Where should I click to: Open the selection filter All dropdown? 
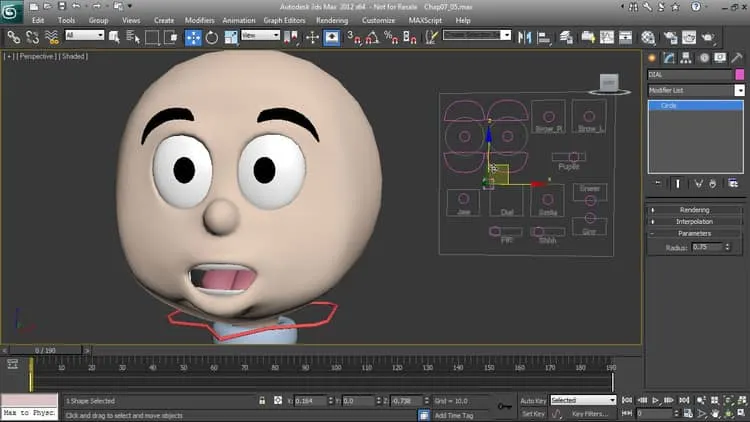coord(84,35)
